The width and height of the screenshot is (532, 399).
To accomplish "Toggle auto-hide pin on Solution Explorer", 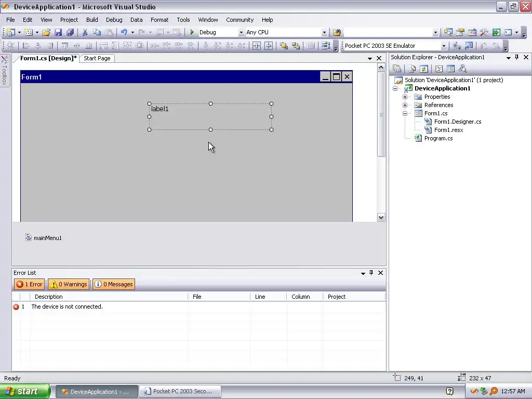I will pos(517,57).
